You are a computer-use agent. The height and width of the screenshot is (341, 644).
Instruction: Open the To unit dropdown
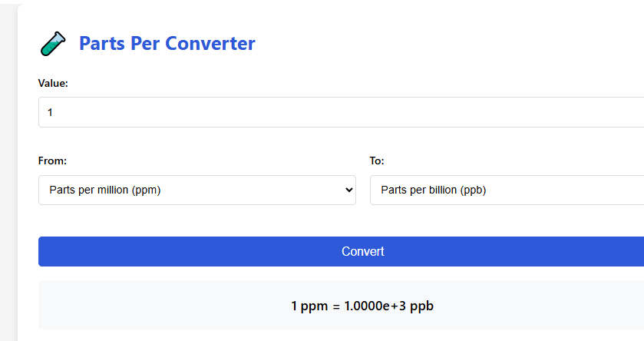(x=507, y=190)
